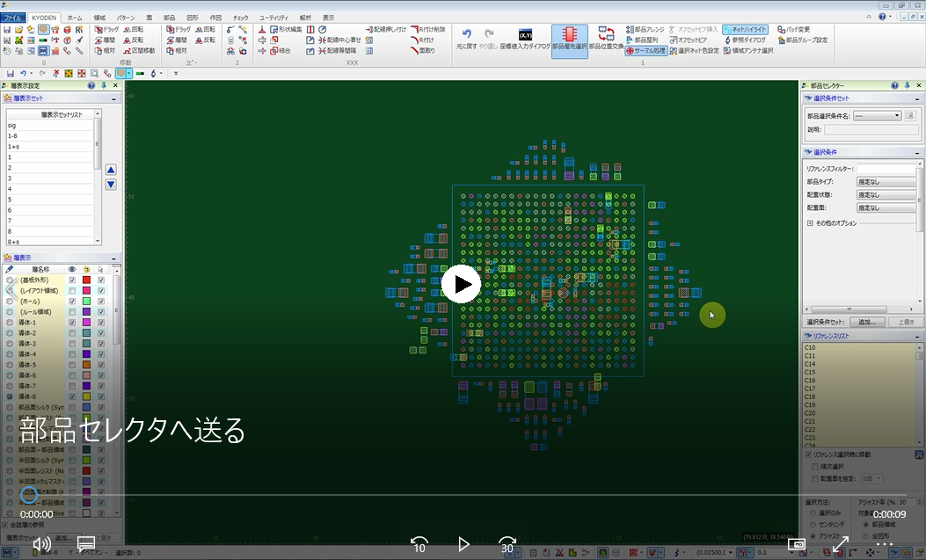The image size is (926, 560).
Task: Click the 追加... button in 選択条件セット
Action: 868,322
